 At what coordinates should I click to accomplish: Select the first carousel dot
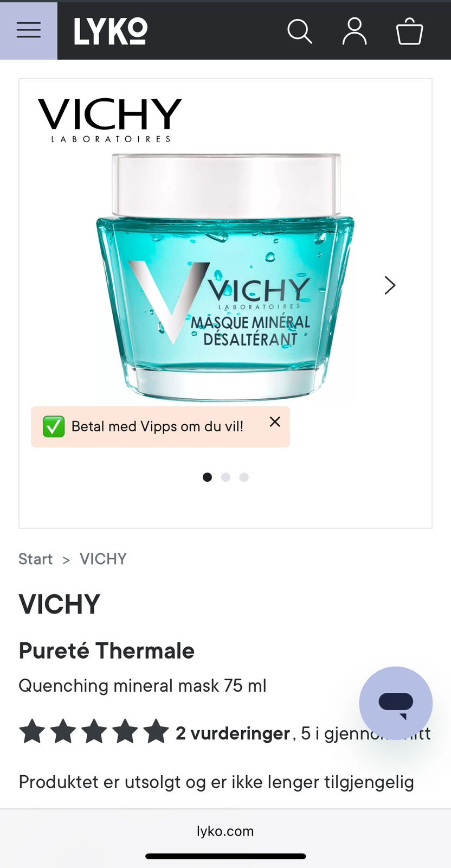tap(207, 477)
